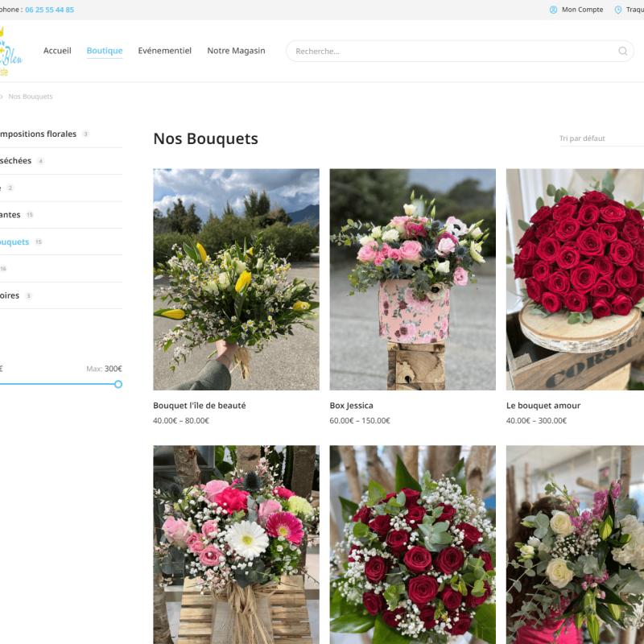
Task: Select the antes category with count 15
Action: (x=10, y=214)
